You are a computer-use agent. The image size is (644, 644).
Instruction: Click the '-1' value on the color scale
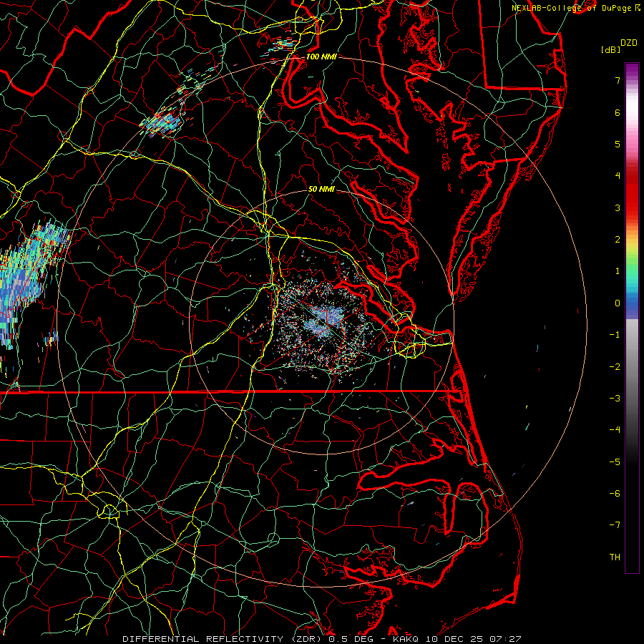pyautogui.click(x=615, y=335)
